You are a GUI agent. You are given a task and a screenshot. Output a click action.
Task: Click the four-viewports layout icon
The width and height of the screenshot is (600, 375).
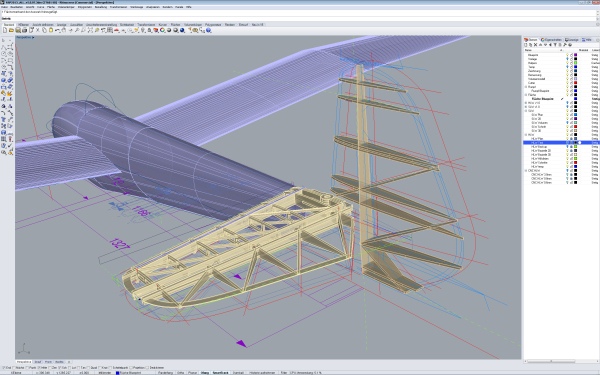click(x=109, y=30)
